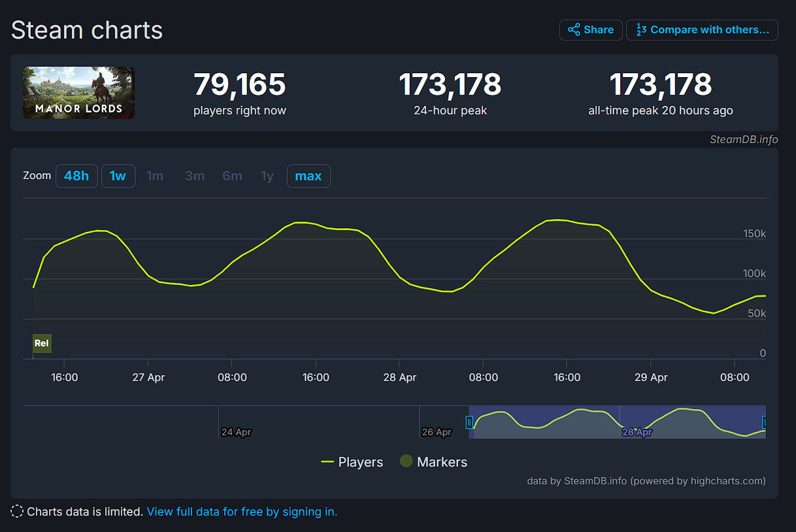Click the left navigator range handle
The height and width of the screenshot is (532, 796).
[469, 422]
